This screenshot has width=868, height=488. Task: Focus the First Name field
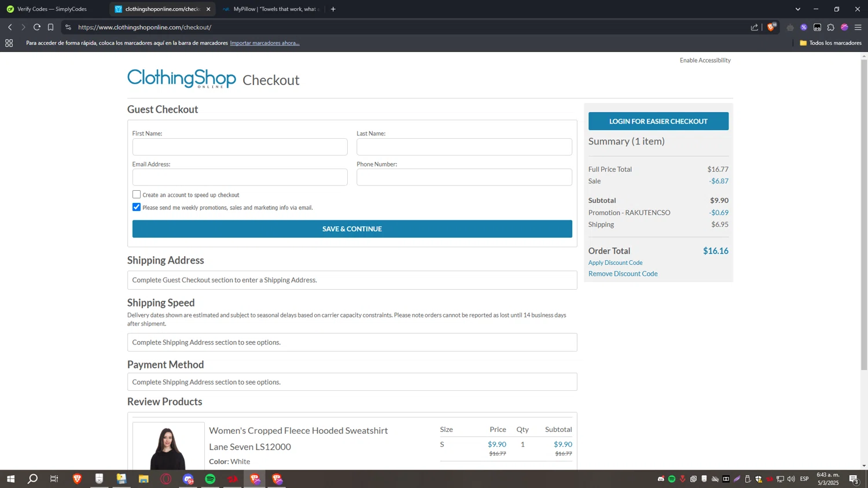pos(240,147)
